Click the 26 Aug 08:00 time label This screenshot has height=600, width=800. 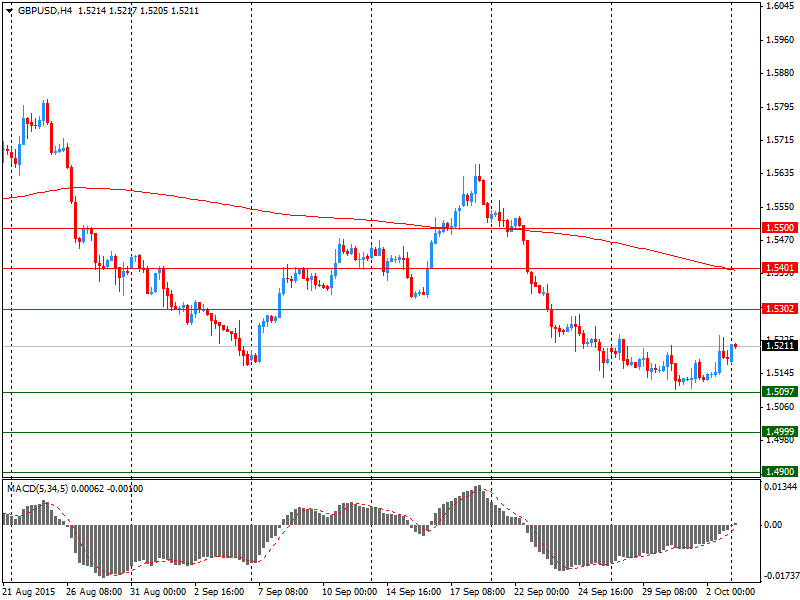point(94,592)
